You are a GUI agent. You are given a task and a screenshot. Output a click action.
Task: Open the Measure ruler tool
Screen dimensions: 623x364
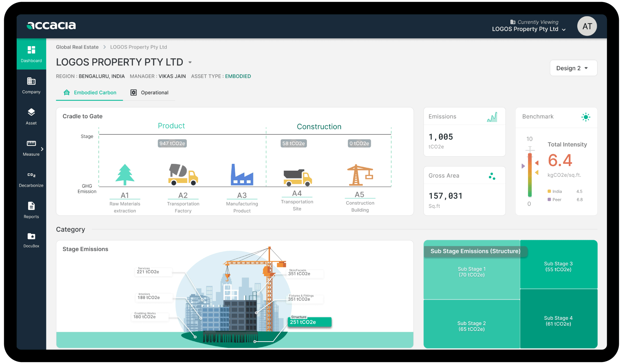pyautogui.click(x=31, y=148)
